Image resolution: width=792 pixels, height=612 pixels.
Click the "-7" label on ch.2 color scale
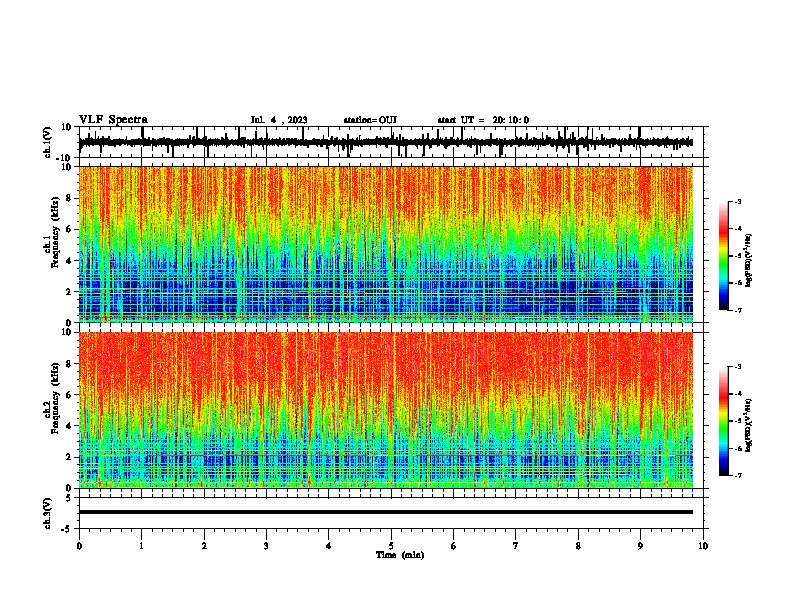click(x=737, y=475)
